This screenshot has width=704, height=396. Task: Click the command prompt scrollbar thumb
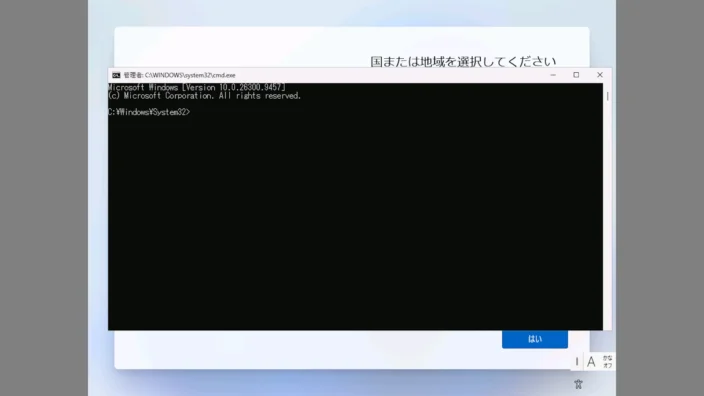[607, 96]
